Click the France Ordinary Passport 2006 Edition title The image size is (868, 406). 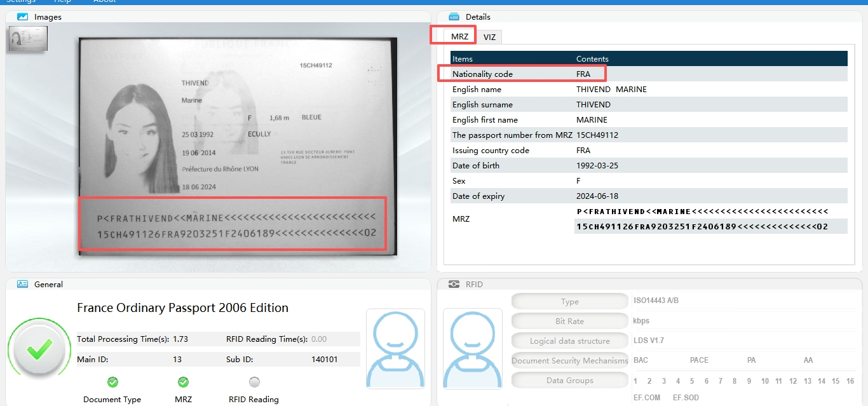[182, 308]
